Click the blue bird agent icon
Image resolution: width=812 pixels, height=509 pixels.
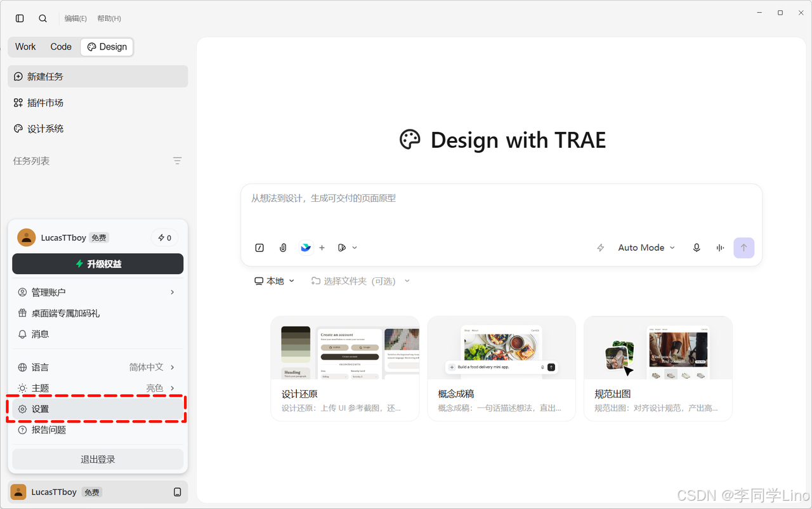coord(306,248)
